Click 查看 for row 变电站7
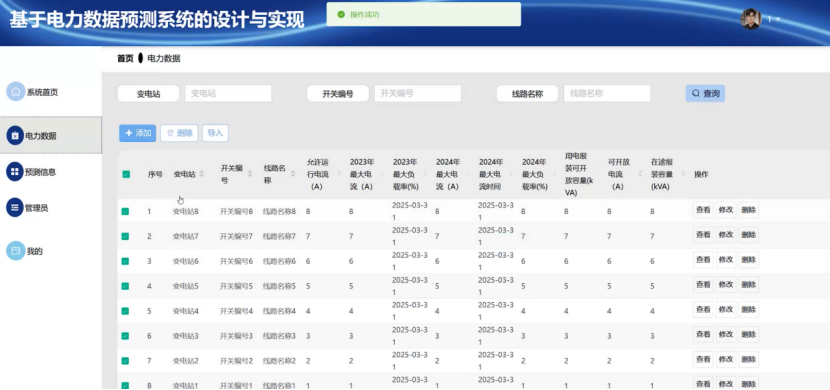This screenshot has width=830, height=390. 703,234
